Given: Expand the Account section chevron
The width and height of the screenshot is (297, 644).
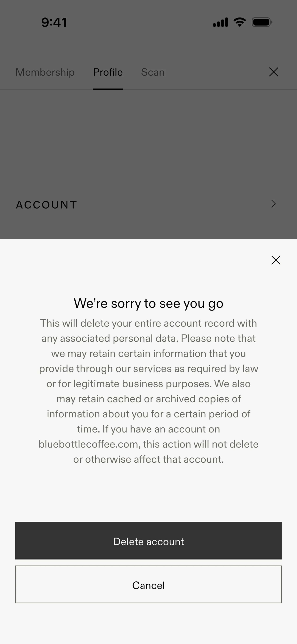Looking at the screenshot, I should click(x=273, y=204).
